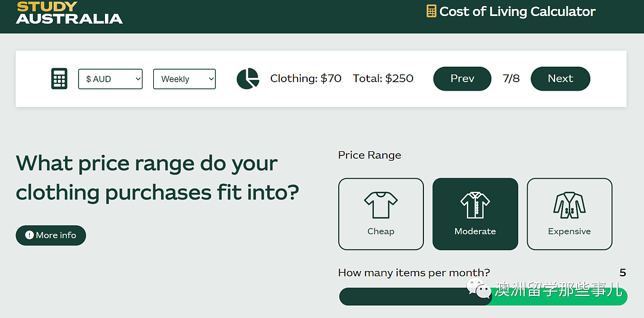Click the yellow calculator icon in the header

[x=431, y=11]
